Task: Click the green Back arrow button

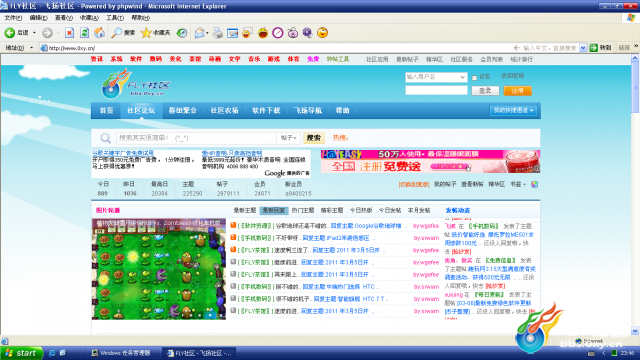Action: (x=9, y=33)
